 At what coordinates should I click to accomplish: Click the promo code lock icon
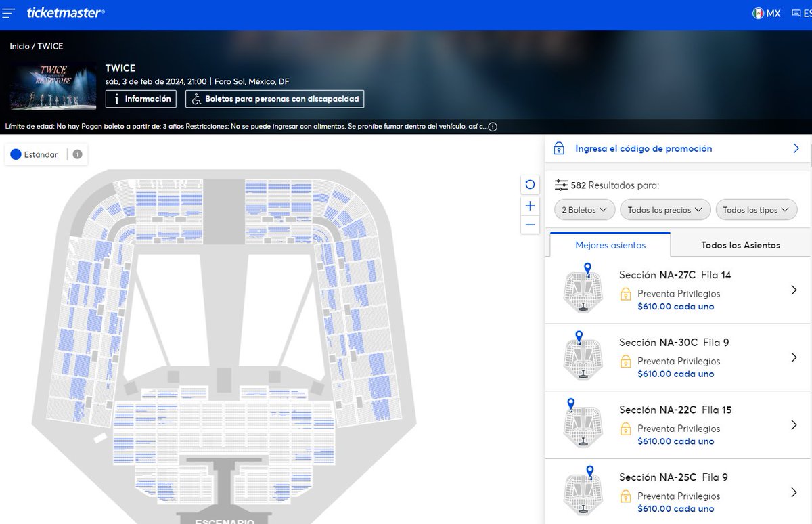pos(559,148)
